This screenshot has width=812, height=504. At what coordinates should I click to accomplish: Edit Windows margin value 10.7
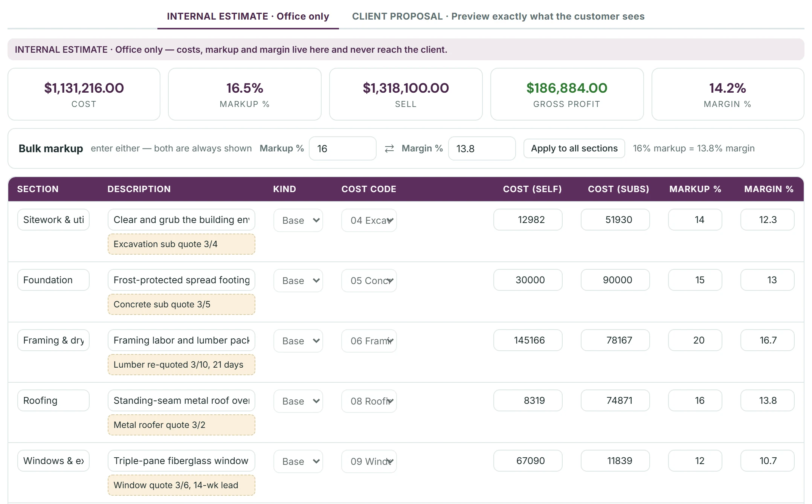tap(768, 461)
